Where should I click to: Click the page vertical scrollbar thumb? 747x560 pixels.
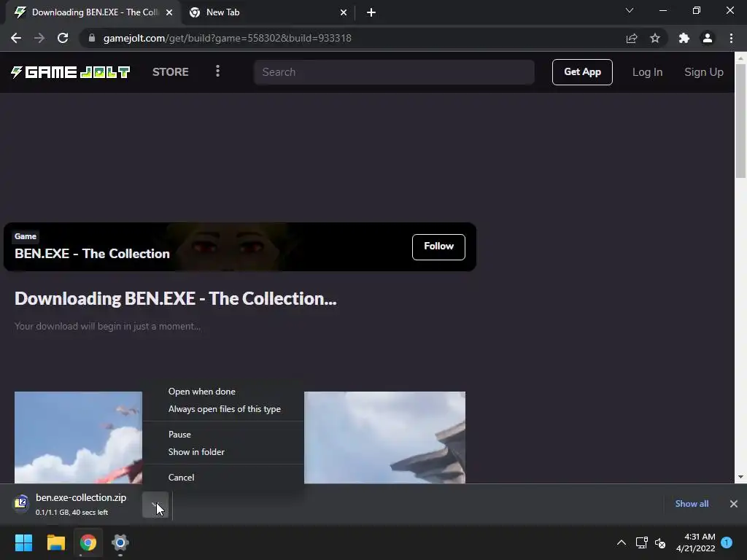[740, 120]
